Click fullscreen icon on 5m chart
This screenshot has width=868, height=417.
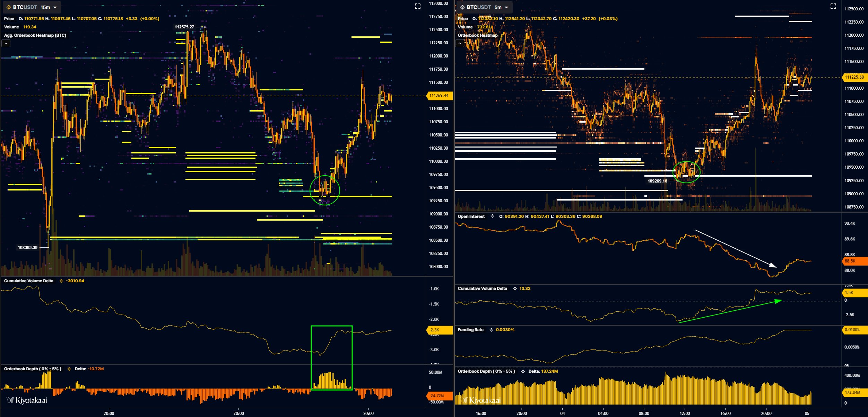(833, 6)
